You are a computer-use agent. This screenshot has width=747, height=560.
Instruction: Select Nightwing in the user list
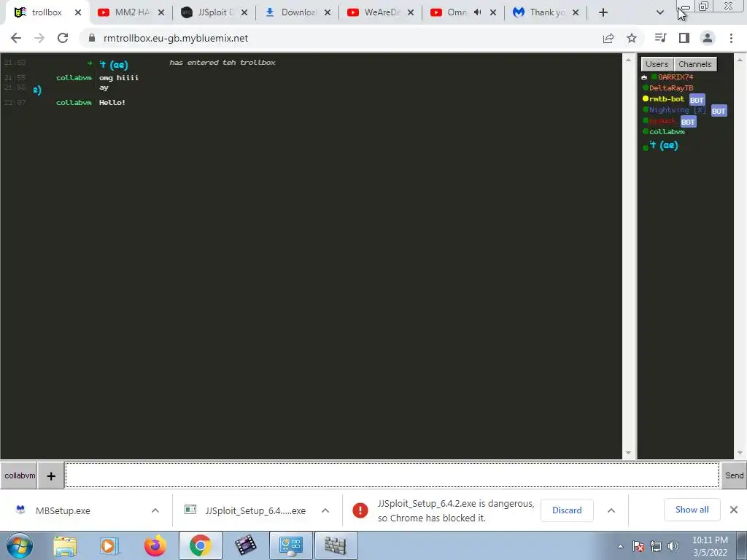coord(678,109)
